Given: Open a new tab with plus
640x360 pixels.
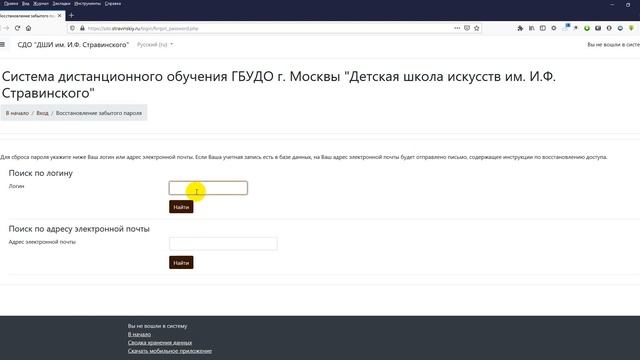Looking at the screenshot, I should [71, 16].
